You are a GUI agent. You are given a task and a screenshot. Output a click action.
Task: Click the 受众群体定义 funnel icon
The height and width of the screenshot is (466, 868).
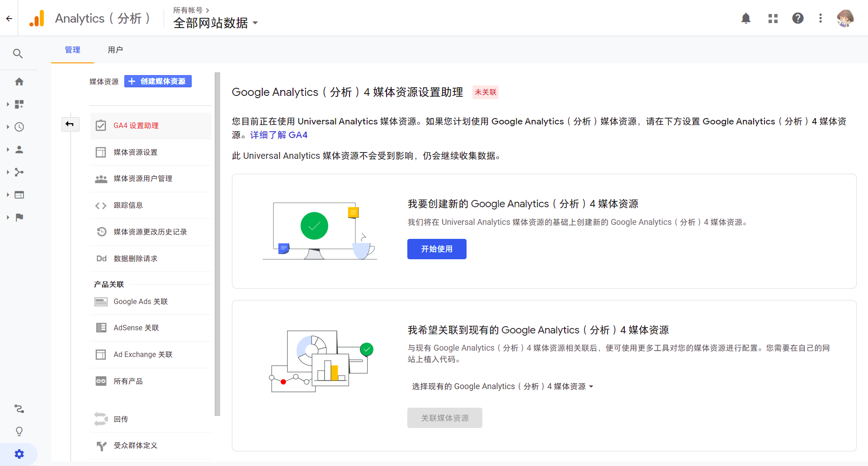click(101, 446)
